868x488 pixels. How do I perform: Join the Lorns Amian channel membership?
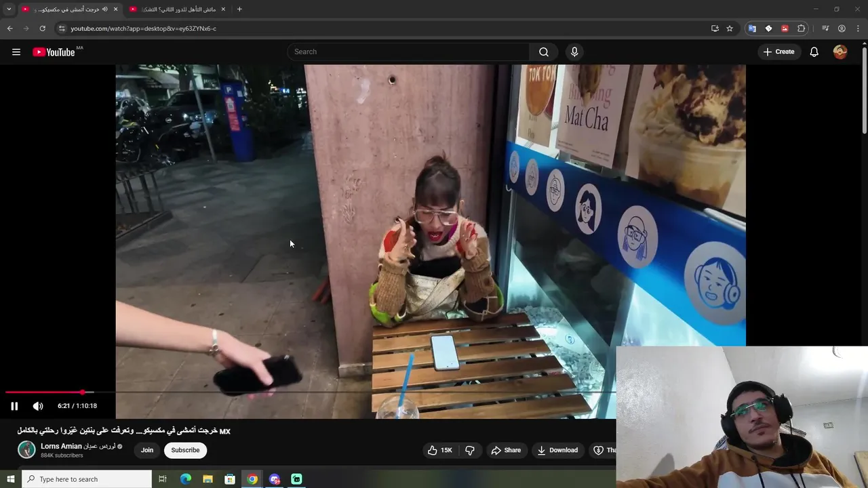147,450
